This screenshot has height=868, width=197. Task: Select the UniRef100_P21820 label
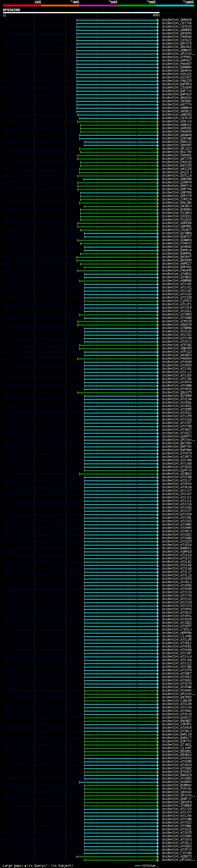[x=176, y=220]
